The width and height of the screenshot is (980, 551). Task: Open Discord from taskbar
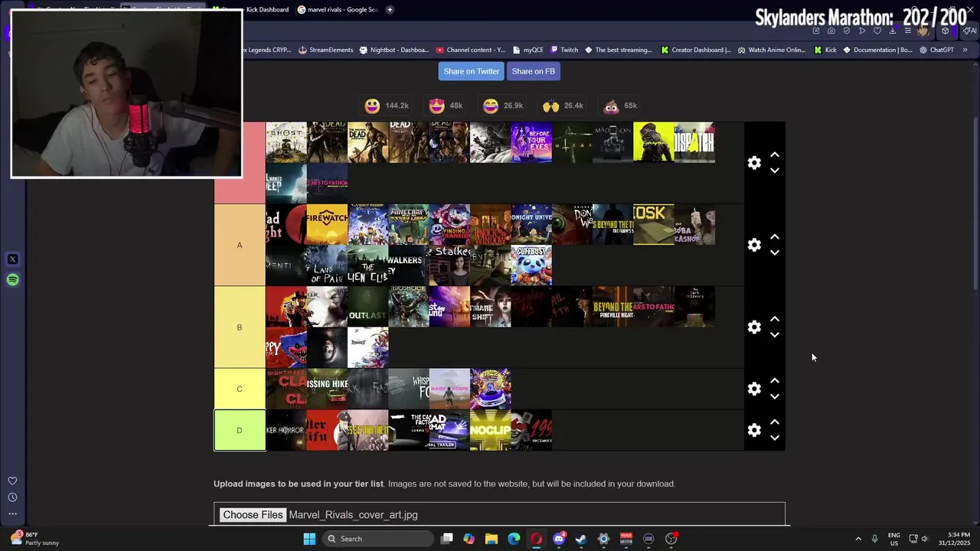[559, 539]
